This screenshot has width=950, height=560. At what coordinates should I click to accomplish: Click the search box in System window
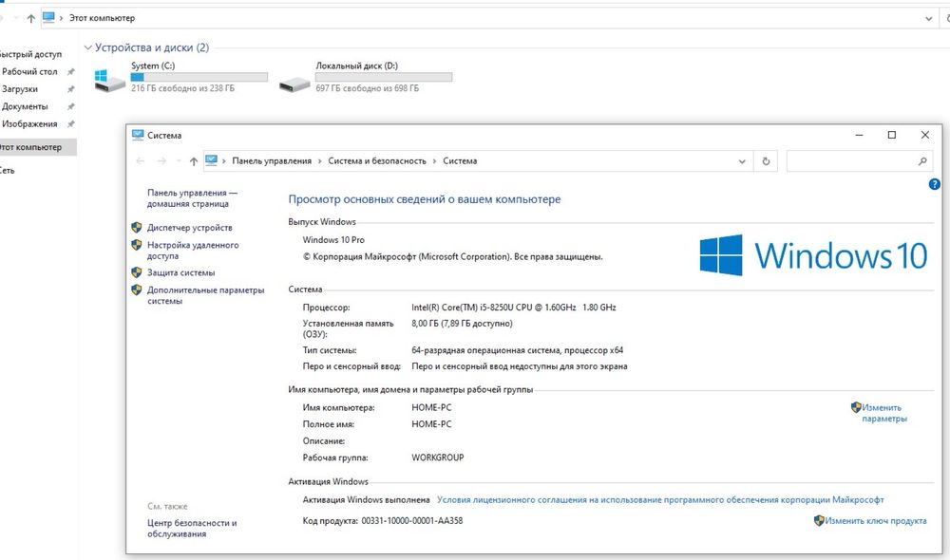[861, 161]
